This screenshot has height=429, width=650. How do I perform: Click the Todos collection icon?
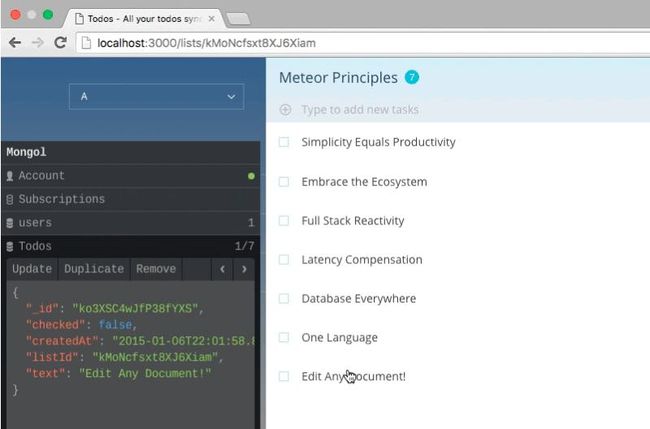10,247
